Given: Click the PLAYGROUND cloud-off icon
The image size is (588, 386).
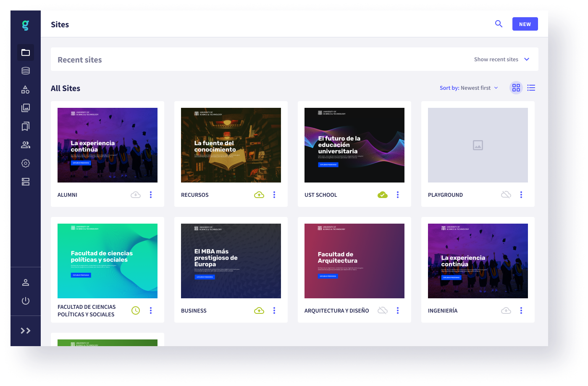Looking at the screenshot, I should point(506,195).
